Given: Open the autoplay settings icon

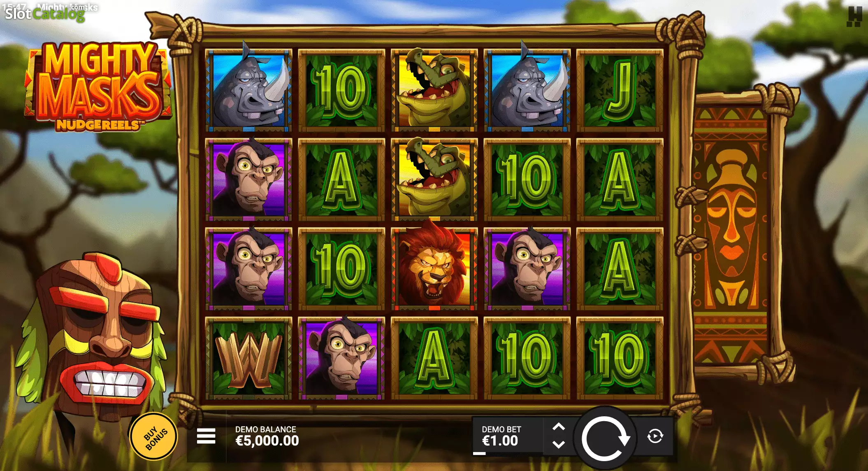Looking at the screenshot, I should click(655, 436).
